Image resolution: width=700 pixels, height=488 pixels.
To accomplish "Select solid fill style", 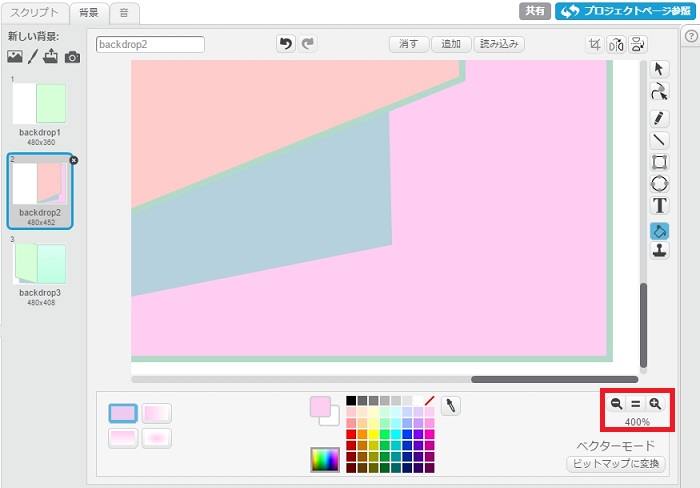I will tap(123, 413).
